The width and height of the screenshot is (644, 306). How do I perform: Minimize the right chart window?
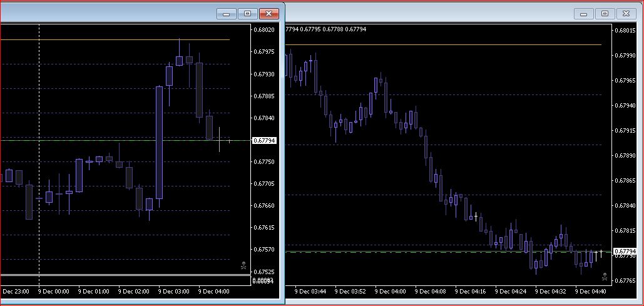click(584, 13)
